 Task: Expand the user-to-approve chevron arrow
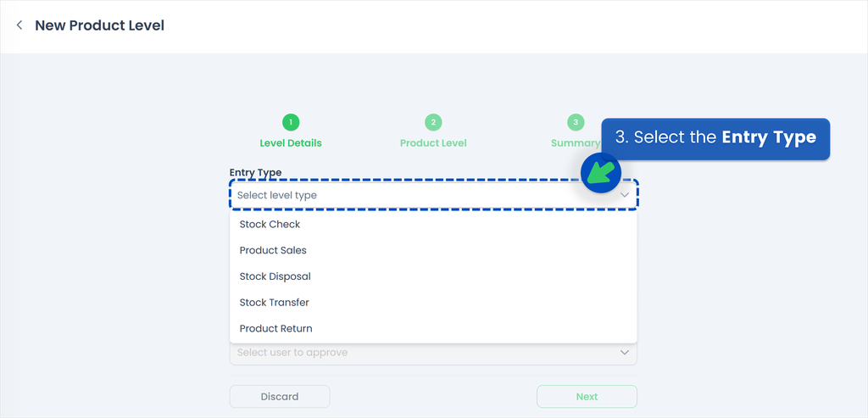[x=625, y=352]
